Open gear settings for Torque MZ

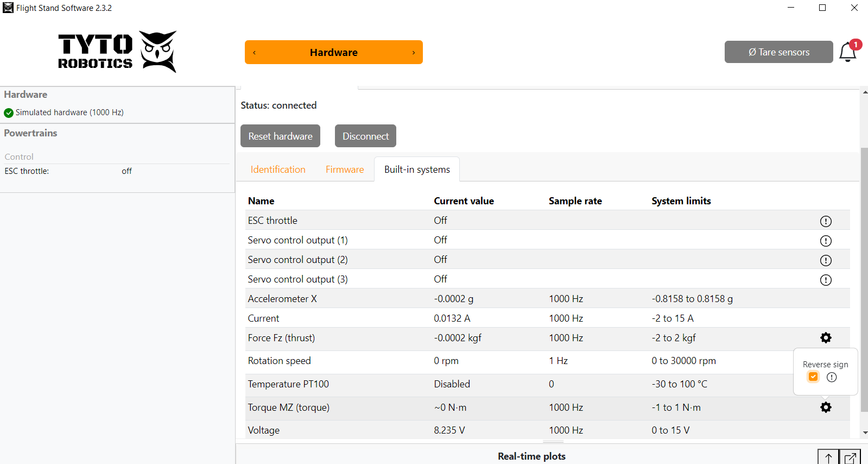[825, 407]
